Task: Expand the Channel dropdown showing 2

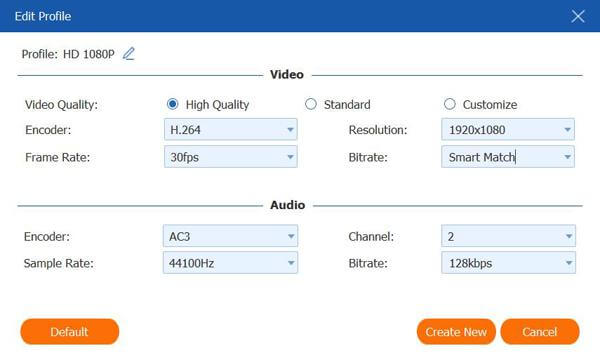Action: point(508,236)
